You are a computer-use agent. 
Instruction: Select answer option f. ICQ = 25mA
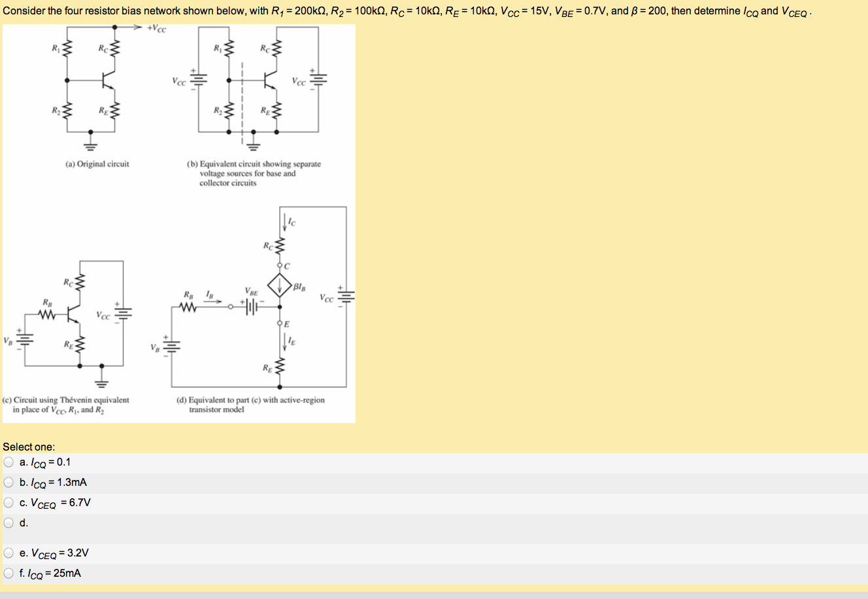click(x=8, y=573)
